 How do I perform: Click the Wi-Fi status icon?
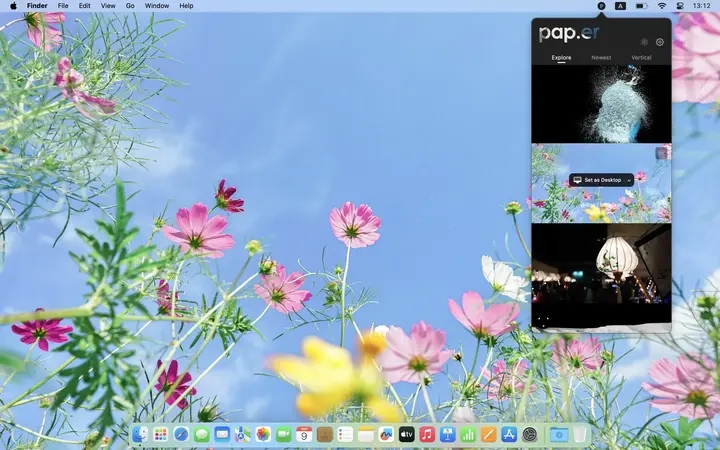(661, 6)
